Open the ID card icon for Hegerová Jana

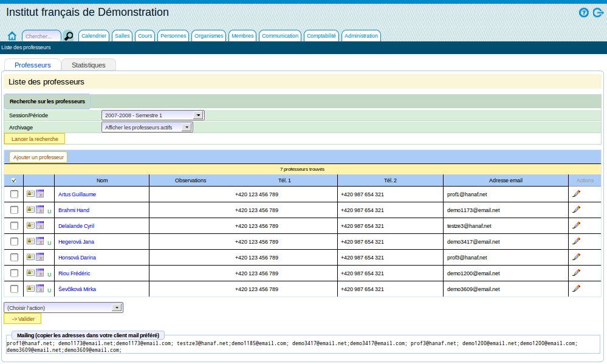(30, 241)
